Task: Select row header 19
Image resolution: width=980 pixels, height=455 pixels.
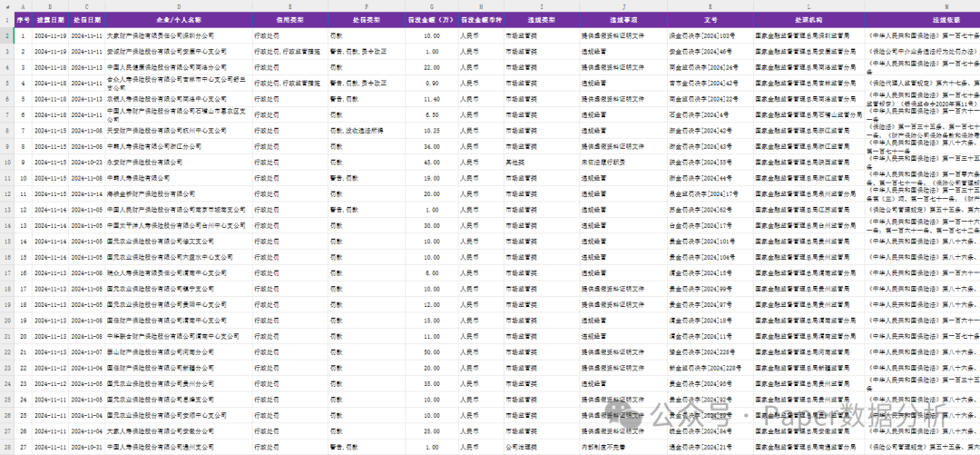Action: (x=7, y=304)
